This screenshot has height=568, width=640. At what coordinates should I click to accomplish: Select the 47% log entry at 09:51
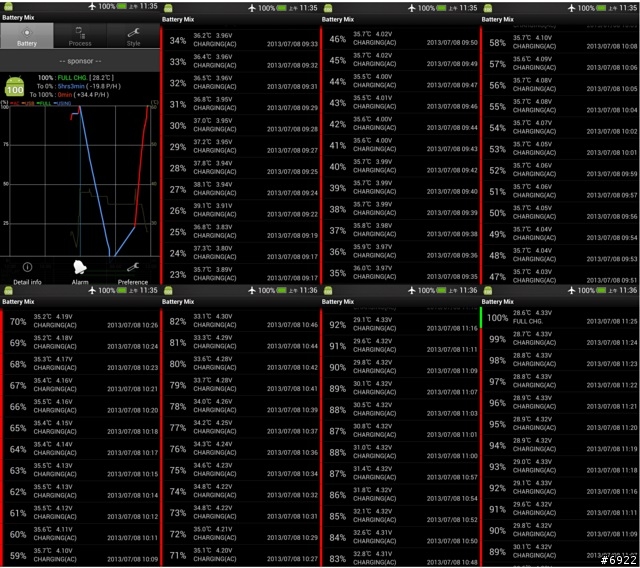[560, 276]
